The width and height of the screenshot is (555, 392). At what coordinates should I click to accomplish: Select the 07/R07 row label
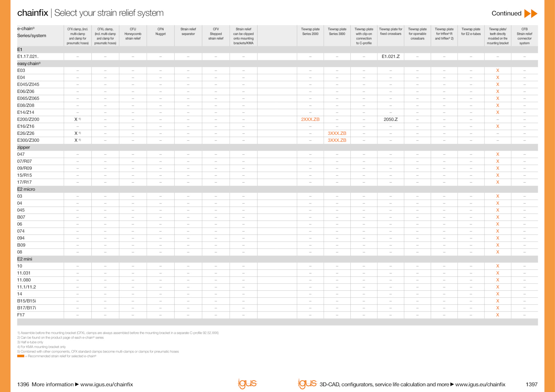coord(24,161)
